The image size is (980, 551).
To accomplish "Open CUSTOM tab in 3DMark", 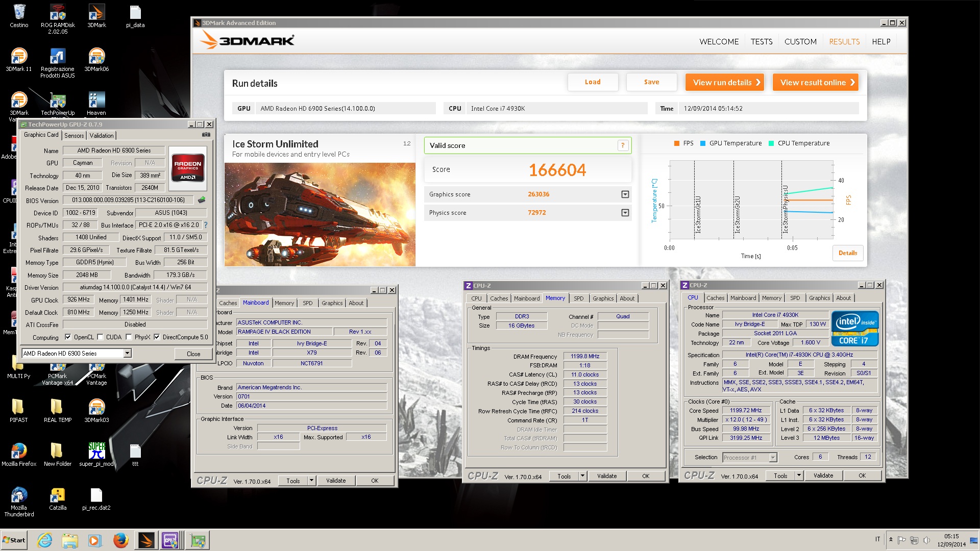I will coord(800,42).
